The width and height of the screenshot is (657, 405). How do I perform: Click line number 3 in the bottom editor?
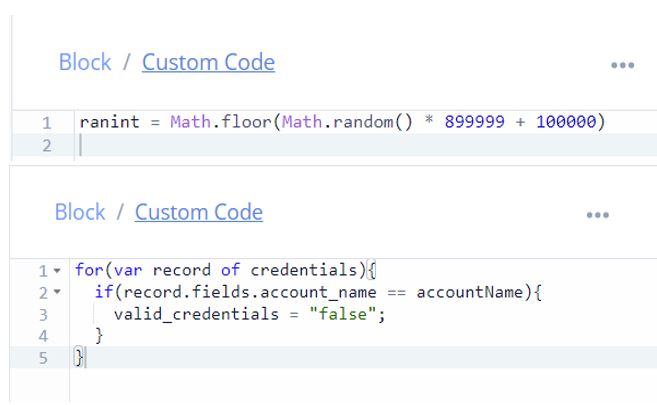tap(44, 314)
